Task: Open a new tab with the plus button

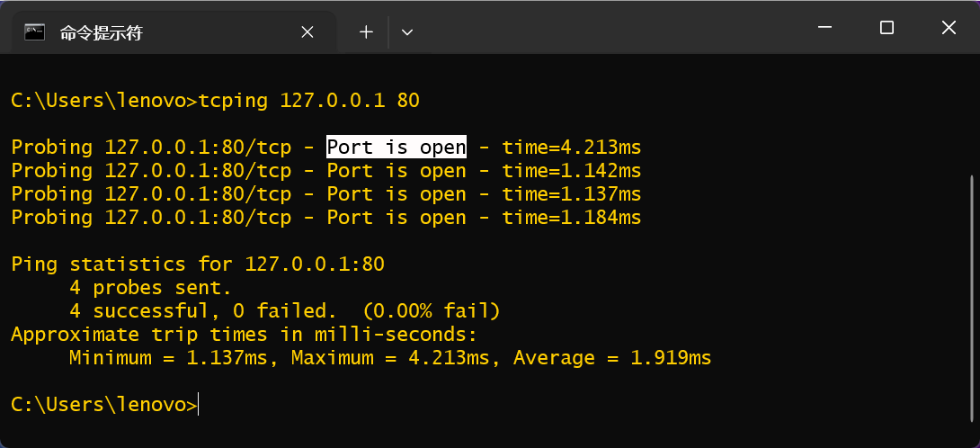Action: [x=366, y=32]
